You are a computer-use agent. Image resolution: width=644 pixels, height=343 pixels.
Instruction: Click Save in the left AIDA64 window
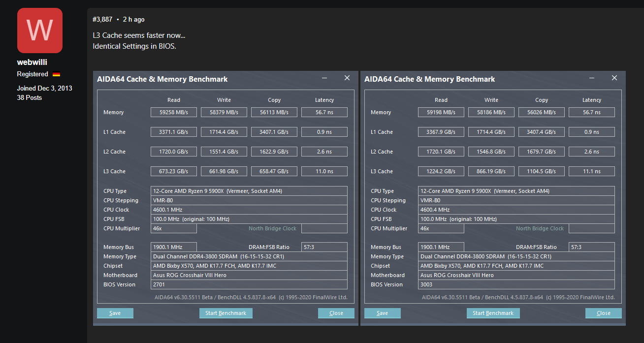pos(115,313)
